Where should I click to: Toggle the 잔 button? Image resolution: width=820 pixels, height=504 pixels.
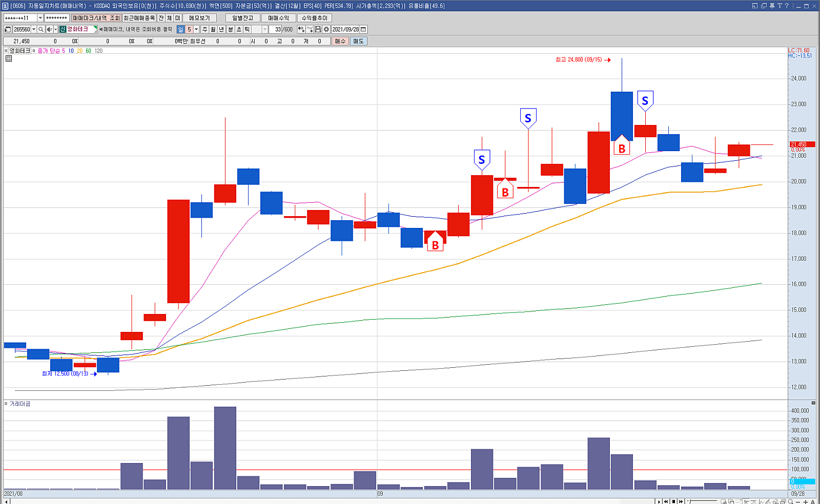click(x=161, y=18)
